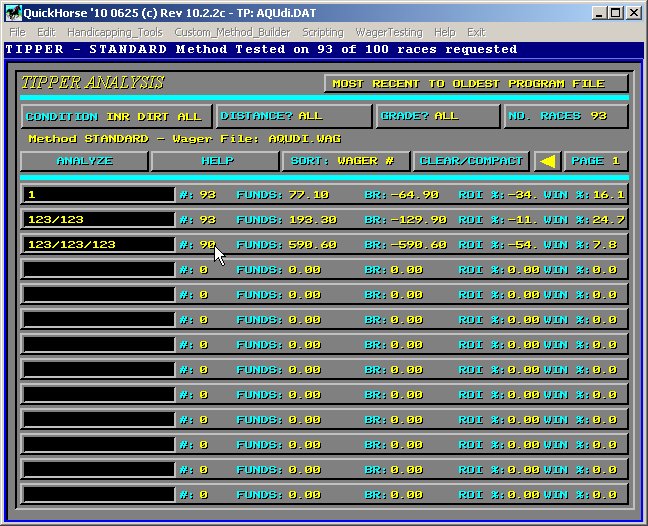This screenshot has width=648, height=526.
Task: Open the File menu
Action: pyautogui.click(x=17, y=32)
